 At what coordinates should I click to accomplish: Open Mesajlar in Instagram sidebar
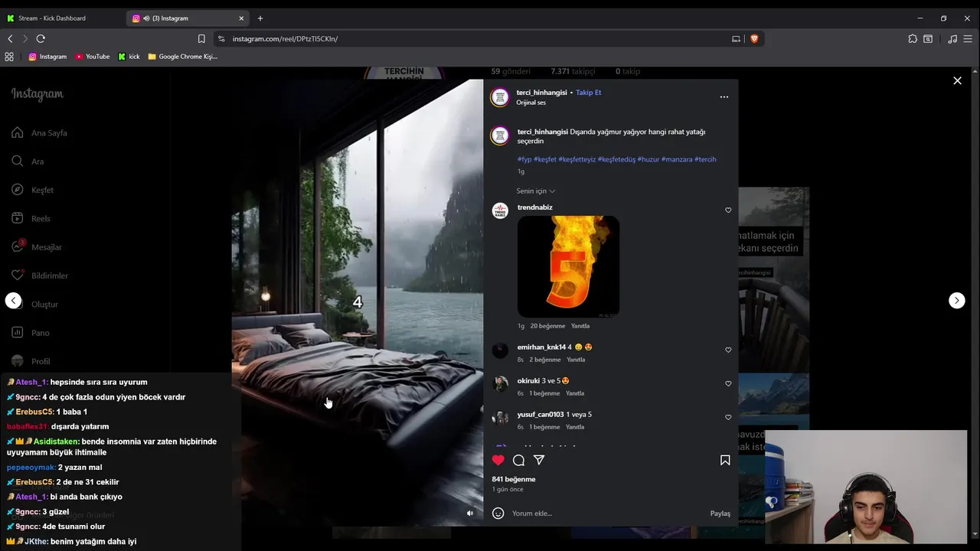click(x=36, y=247)
